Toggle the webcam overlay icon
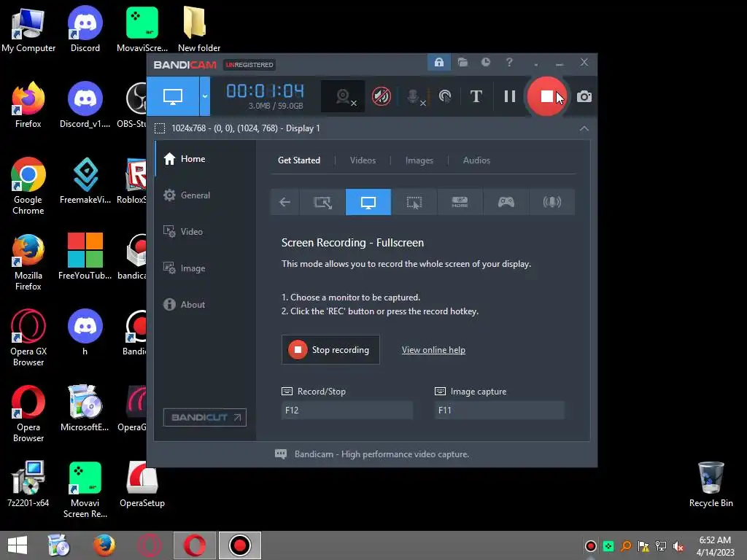747x560 pixels. (343, 97)
